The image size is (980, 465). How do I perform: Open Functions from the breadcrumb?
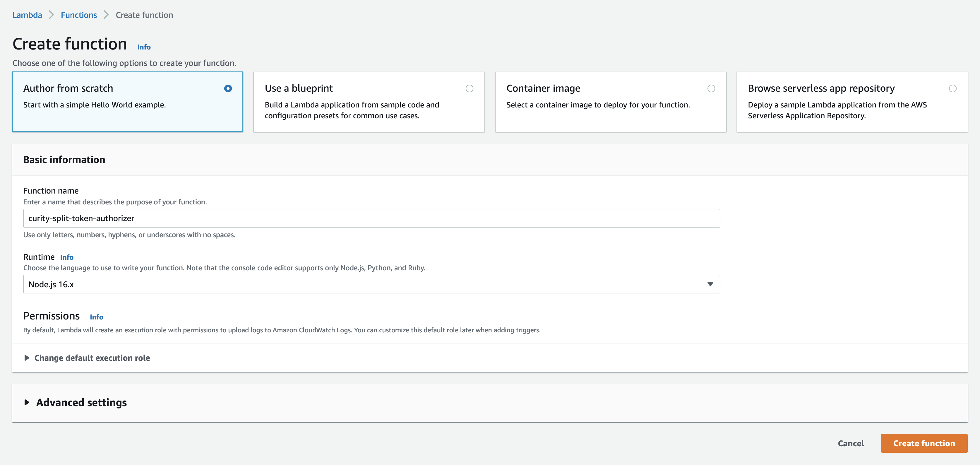click(79, 15)
